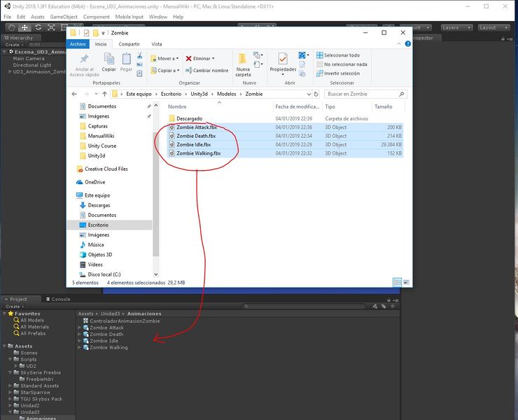The image size is (518, 420).
Task: Refresh the Zombie folder address bar
Action: [316, 94]
